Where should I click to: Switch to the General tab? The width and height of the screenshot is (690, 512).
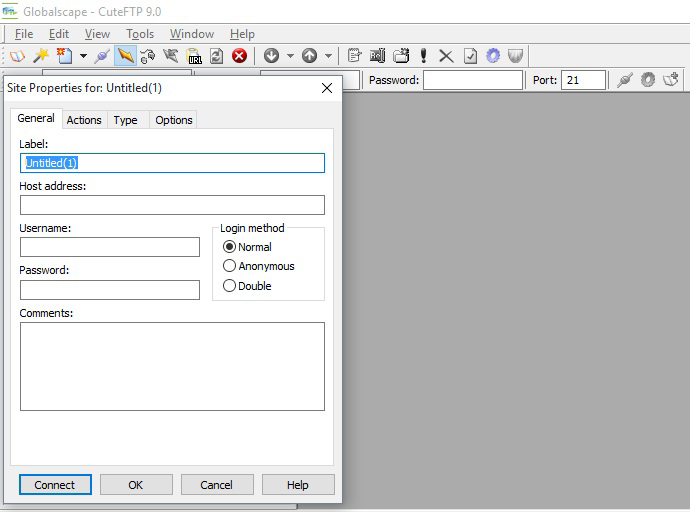[x=36, y=118]
